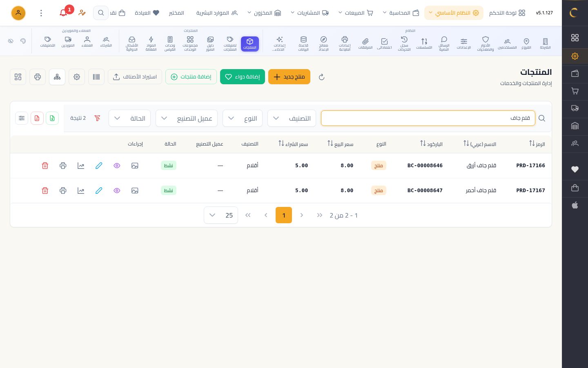
Task: Open the gear settings button in products toolbar
Action: click(x=77, y=77)
